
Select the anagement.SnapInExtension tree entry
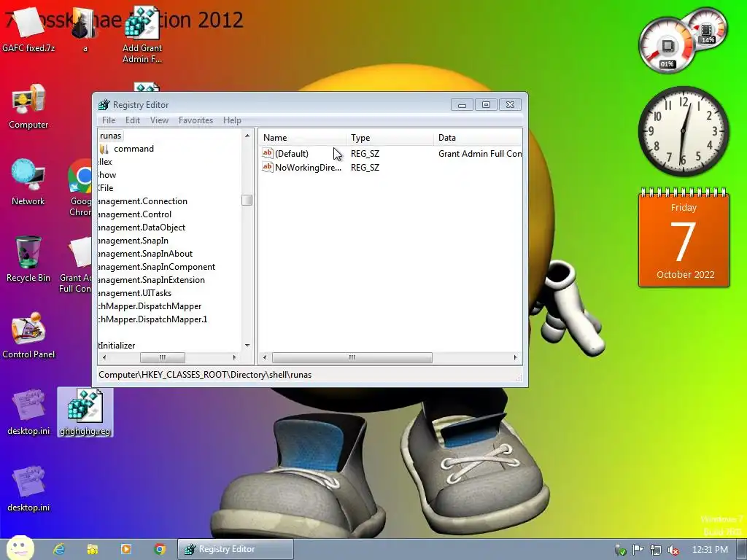tap(151, 279)
